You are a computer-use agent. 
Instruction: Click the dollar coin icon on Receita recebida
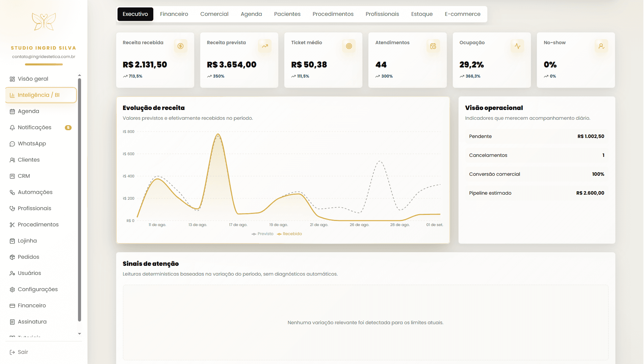181,46
